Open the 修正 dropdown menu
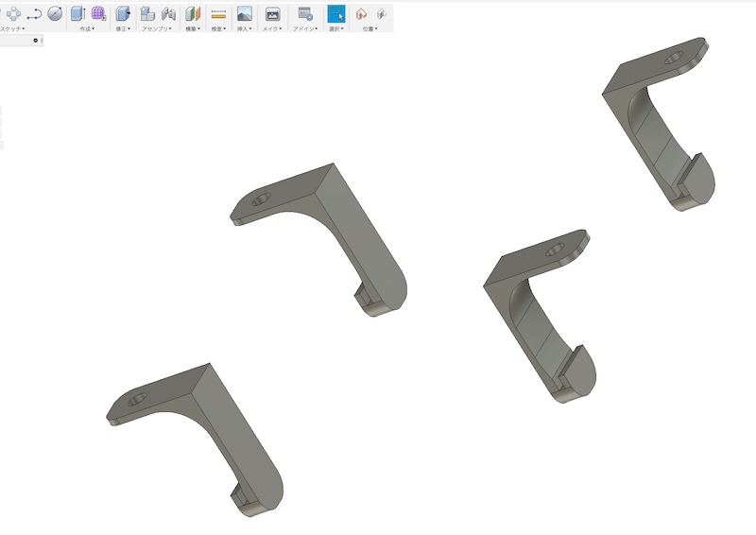Viewport: 756px width, 535px height. (123, 29)
